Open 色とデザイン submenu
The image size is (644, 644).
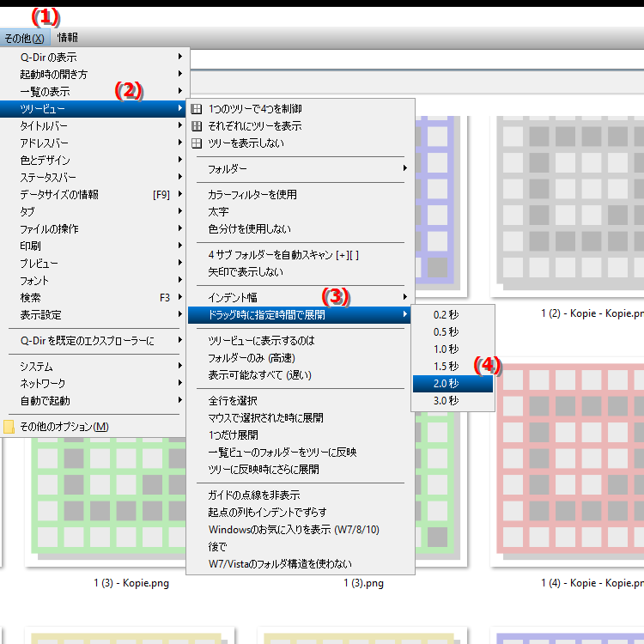tap(94, 161)
